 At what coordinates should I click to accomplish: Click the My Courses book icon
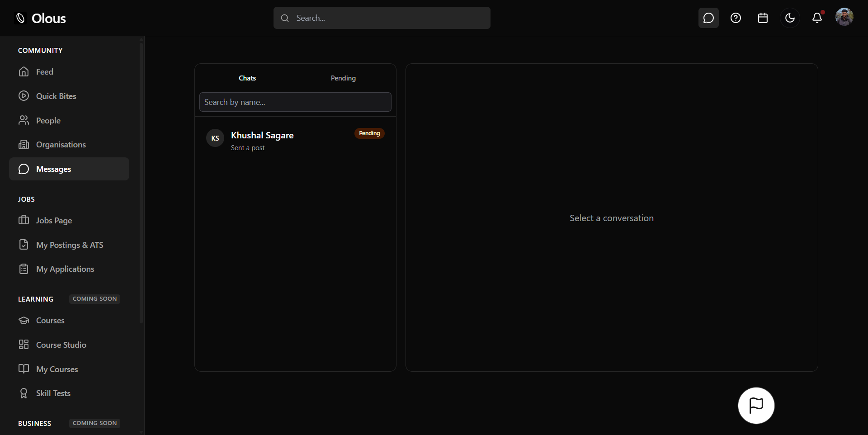tap(24, 369)
